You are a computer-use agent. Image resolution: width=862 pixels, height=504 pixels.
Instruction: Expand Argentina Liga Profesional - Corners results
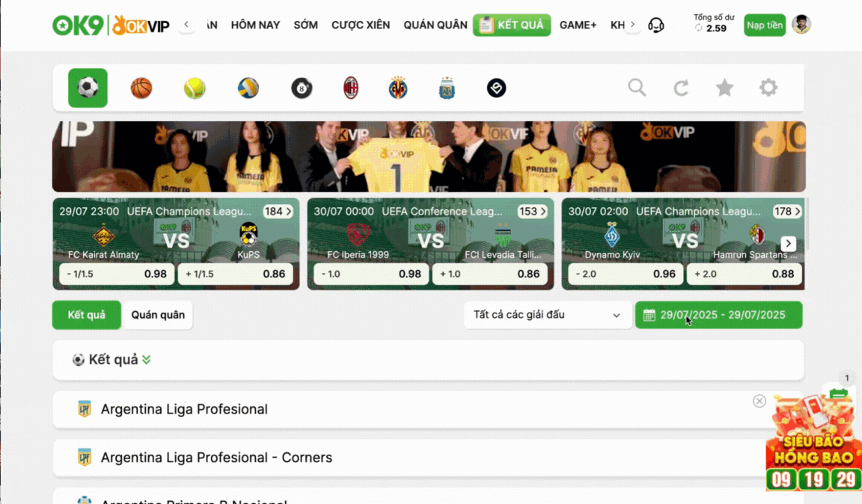(x=428, y=458)
